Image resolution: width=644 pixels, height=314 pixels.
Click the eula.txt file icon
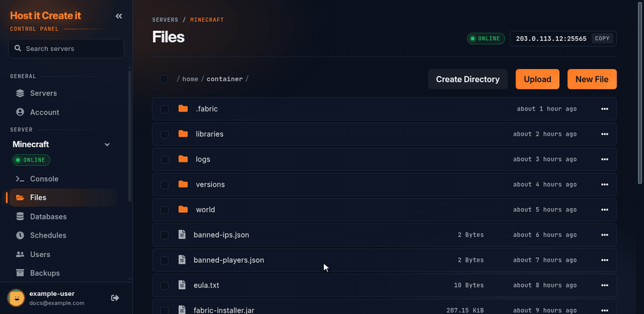182,285
